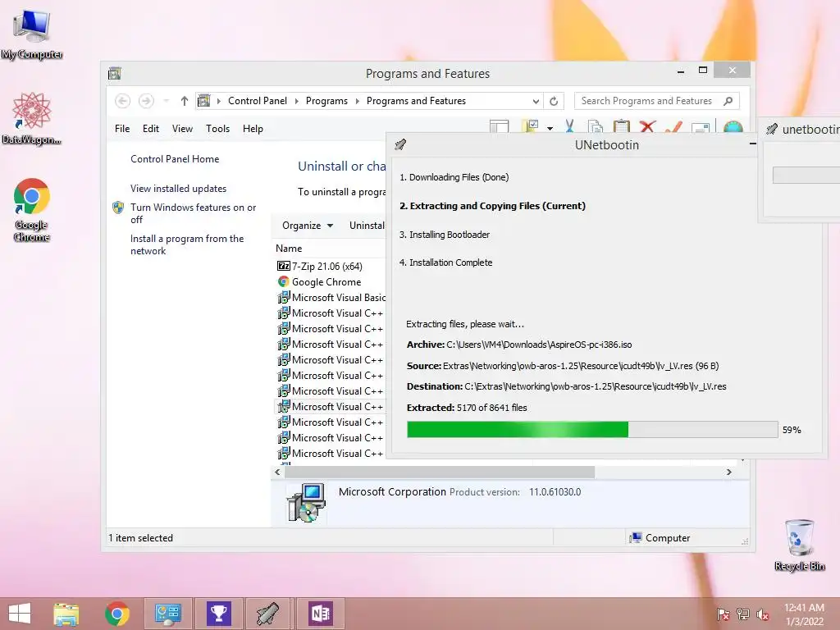Click the trophy app taskbar button

tap(218, 614)
